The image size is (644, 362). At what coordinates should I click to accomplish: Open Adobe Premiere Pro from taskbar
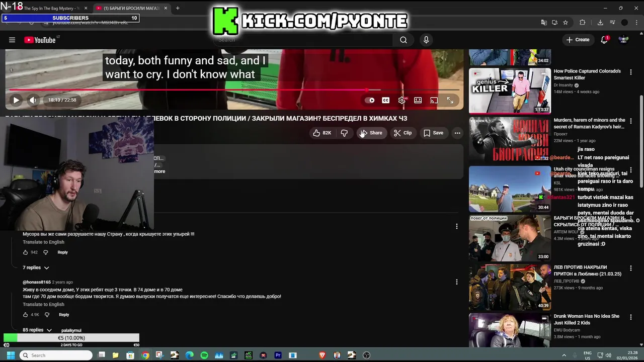(x=278, y=355)
